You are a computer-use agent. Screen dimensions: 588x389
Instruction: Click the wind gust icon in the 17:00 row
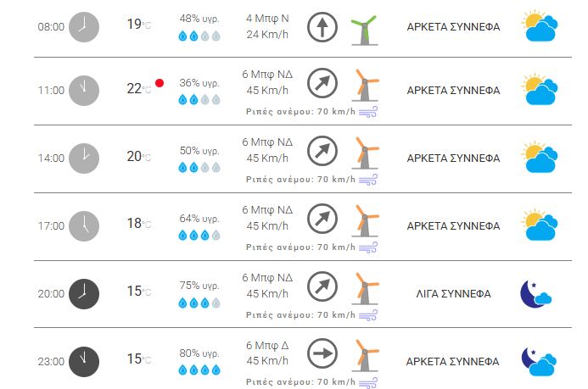pos(367,248)
